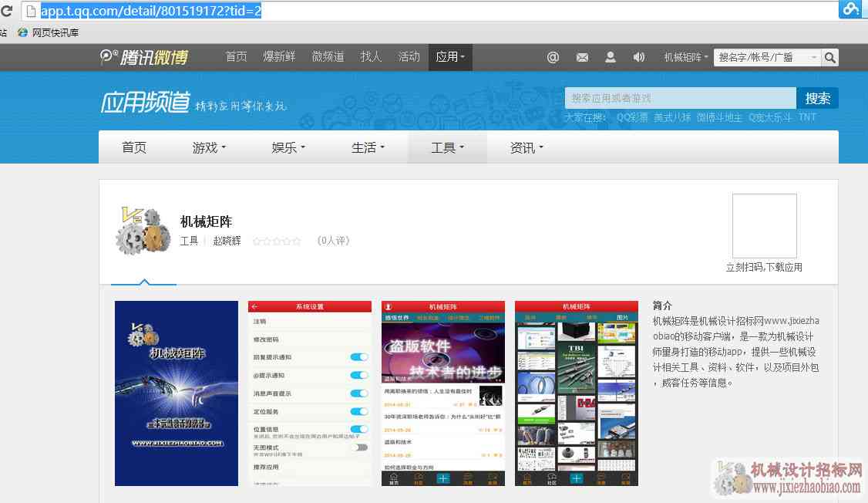
Task: Click the QQ彩票 hot search link
Action: pyautogui.click(x=632, y=117)
